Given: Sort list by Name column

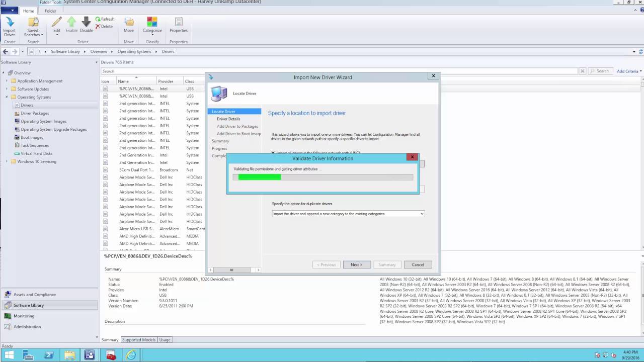Looking at the screenshot, I should [136, 81].
